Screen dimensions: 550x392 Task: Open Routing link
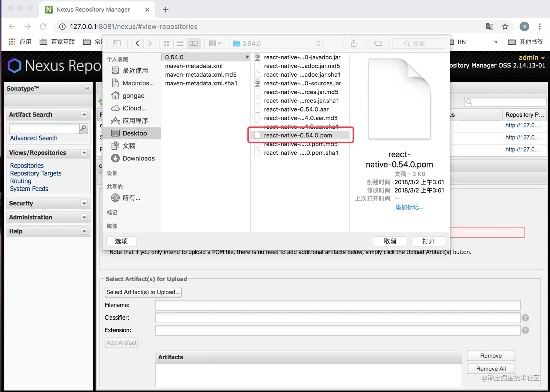(x=21, y=181)
